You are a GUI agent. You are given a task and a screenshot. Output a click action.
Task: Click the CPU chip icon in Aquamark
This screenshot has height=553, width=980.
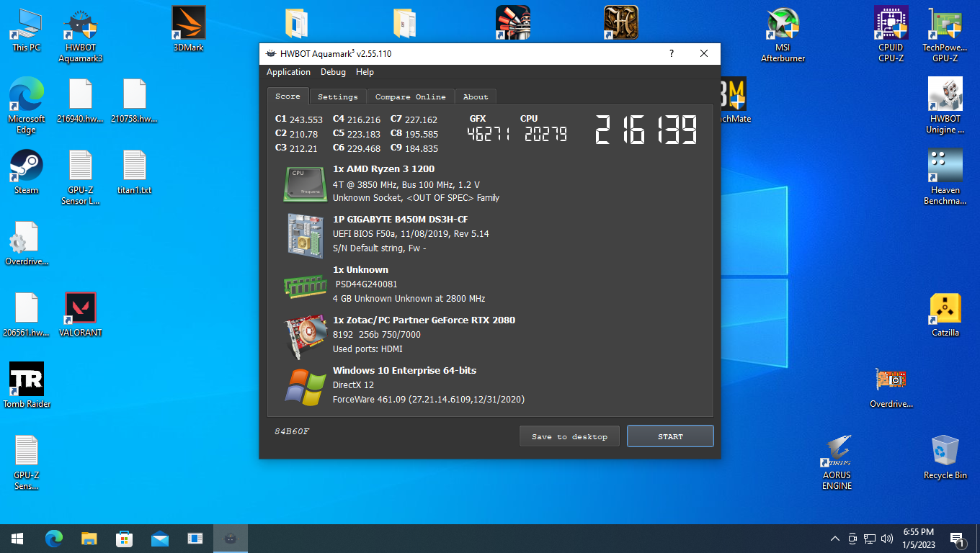click(306, 184)
